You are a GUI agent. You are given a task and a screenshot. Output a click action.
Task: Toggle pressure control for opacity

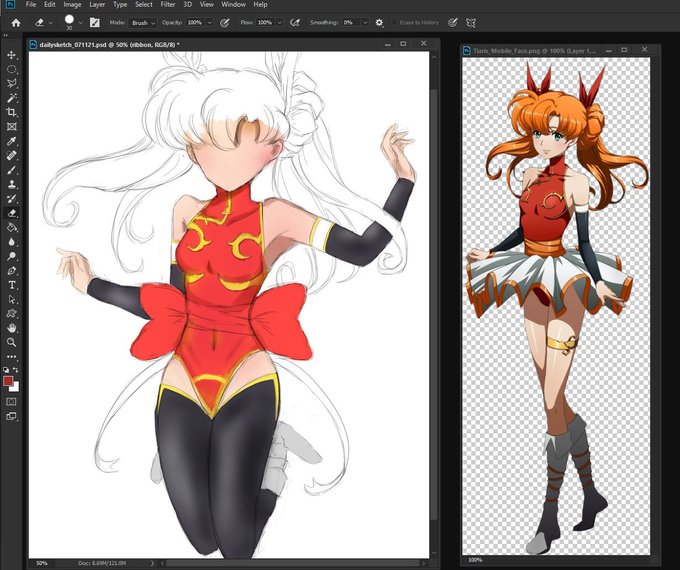[x=225, y=23]
